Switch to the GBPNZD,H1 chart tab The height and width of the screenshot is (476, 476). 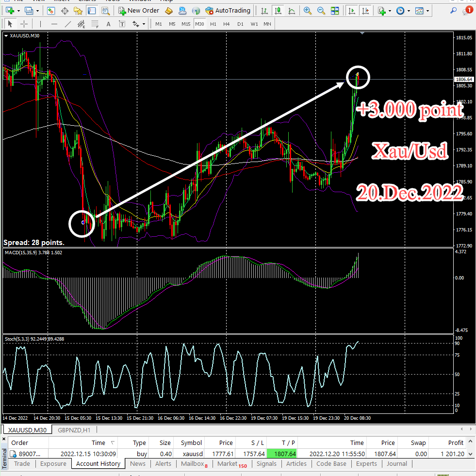[x=74, y=430]
